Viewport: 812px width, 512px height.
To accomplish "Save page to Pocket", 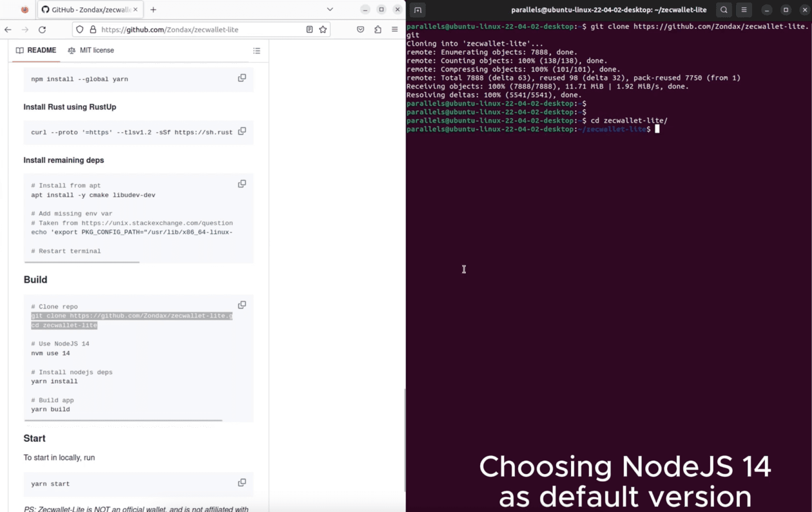I will pyautogui.click(x=361, y=29).
